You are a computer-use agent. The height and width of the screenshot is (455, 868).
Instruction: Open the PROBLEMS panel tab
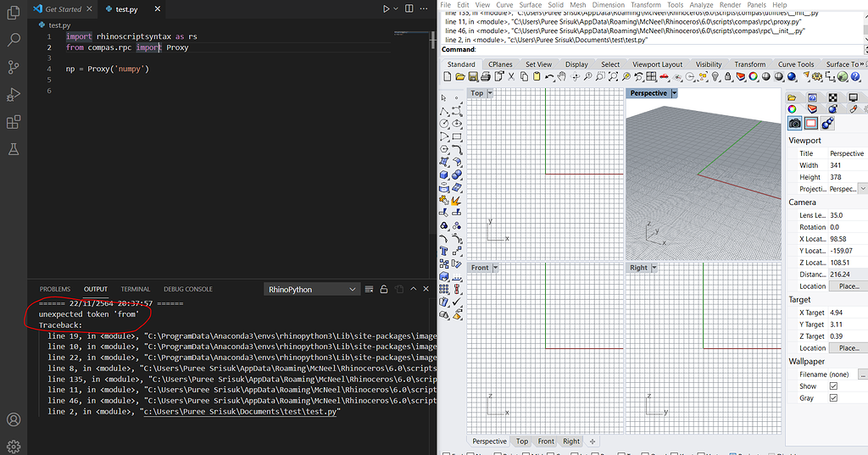coord(55,289)
